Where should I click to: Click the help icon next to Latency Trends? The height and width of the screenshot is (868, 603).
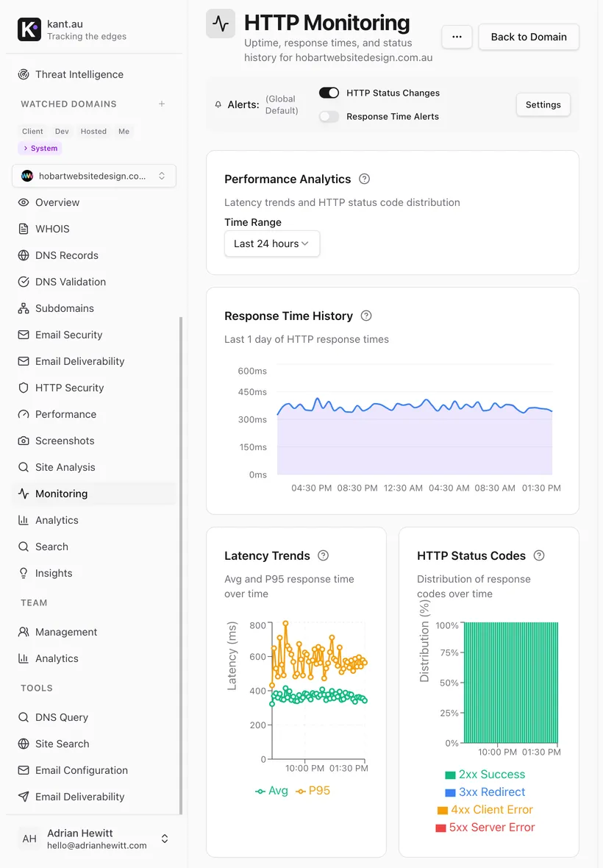coord(323,555)
